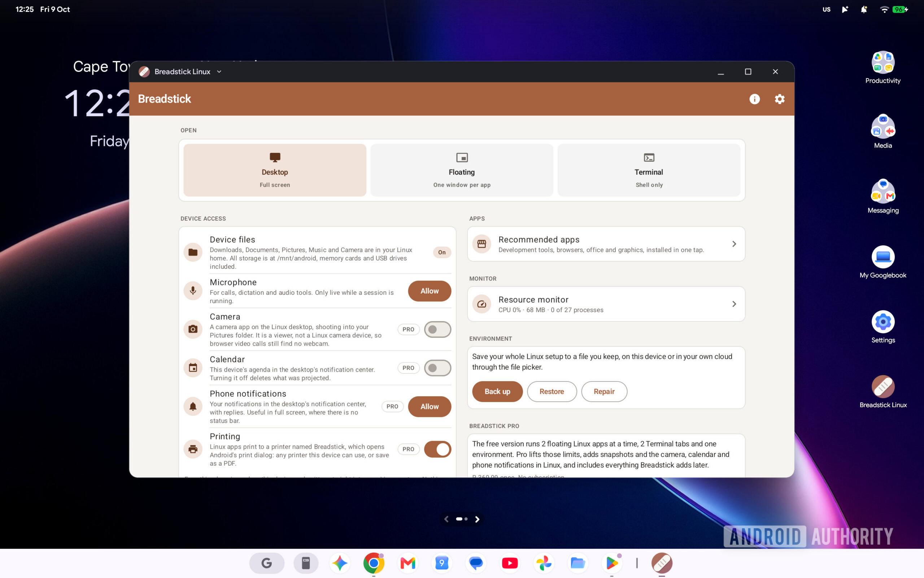
Task: Go to previous desktop page arrow
Action: pyautogui.click(x=446, y=519)
